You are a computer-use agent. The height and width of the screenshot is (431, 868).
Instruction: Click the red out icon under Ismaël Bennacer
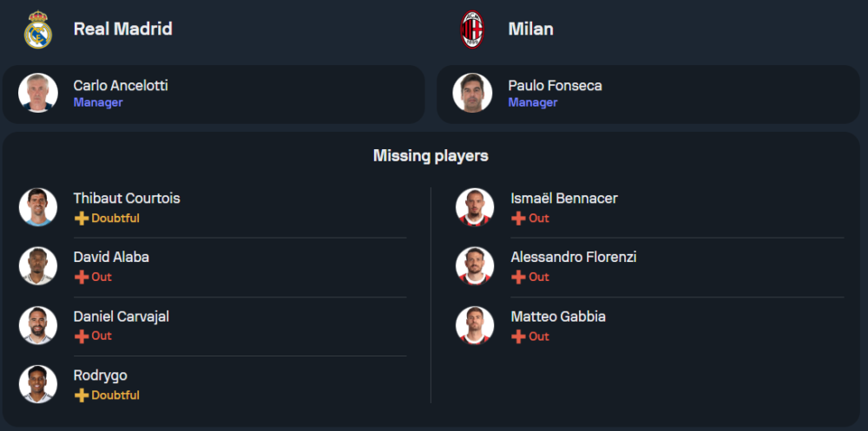click(518, 219)
